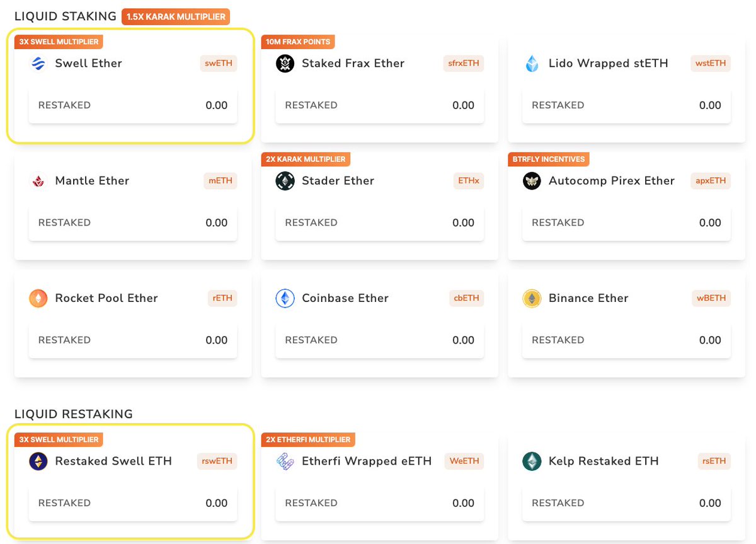Click the Rocket Pool Ether orange icon
The width and height of the screenshot is (756, 544).
click(38, 298)
